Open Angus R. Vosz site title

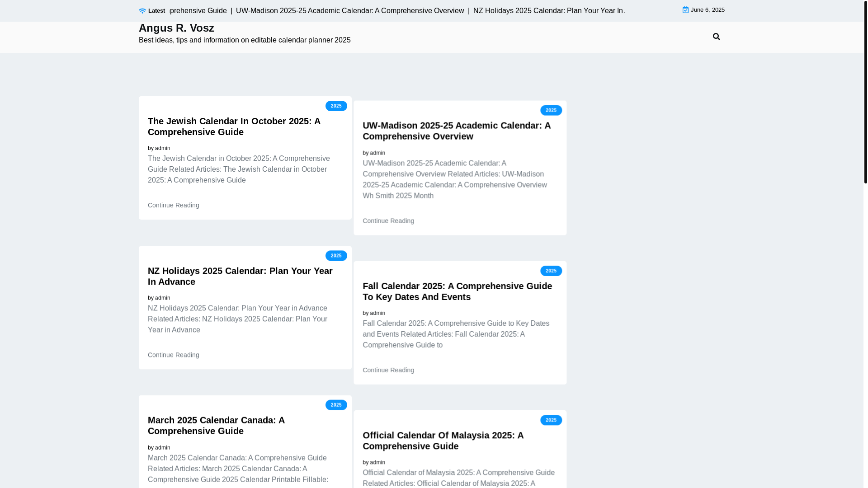pos(176,28)
